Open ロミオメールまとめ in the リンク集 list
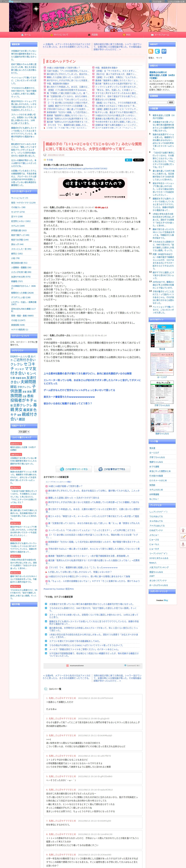 (158, 480)
